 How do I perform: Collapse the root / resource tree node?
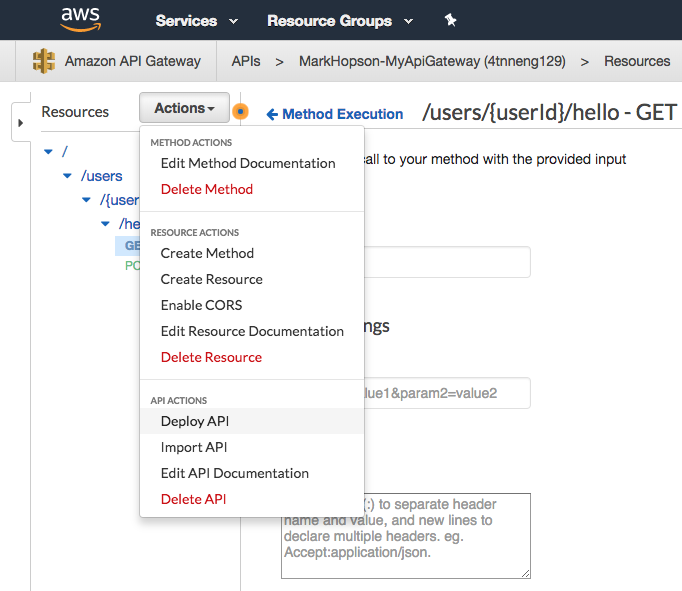pyautogui.click(x=48, y=151)
